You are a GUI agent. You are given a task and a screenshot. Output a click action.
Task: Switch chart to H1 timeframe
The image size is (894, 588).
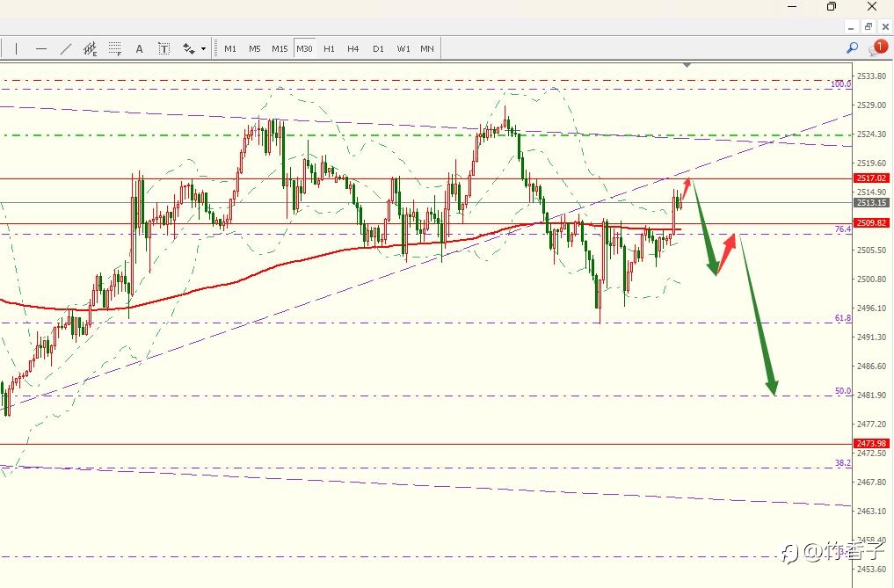[329, 49]
